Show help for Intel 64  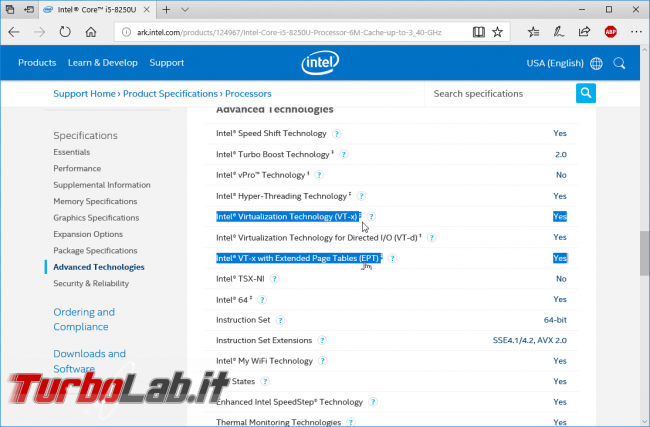(262, 300)
